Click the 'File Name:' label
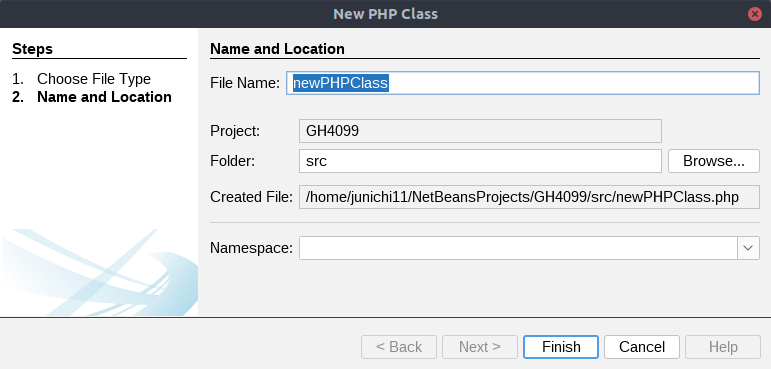 245,83
